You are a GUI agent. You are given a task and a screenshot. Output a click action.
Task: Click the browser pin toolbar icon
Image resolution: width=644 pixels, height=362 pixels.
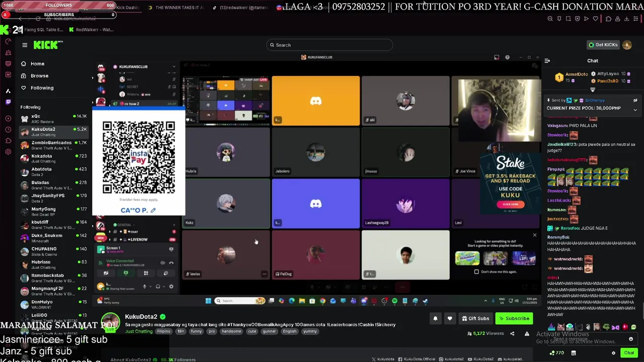pos(559,19)
